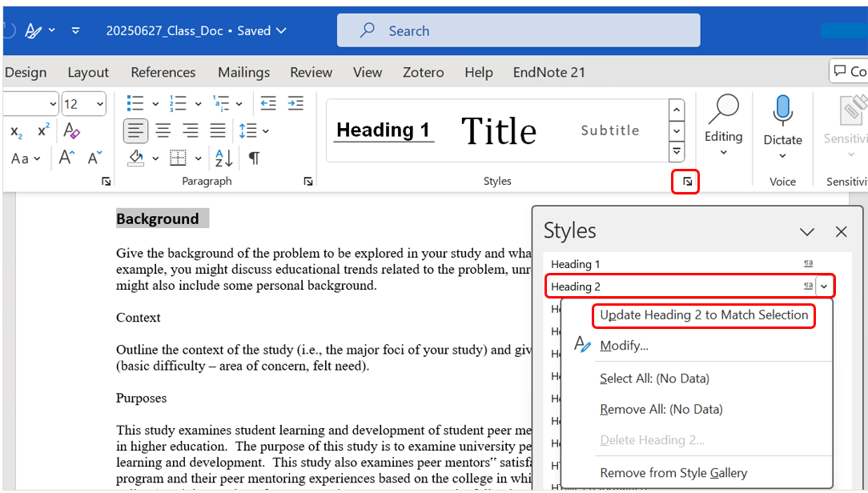Click the numbered list icon
Image resolution: width=868 pixels, height=493 pixels.
coord(177,104)
